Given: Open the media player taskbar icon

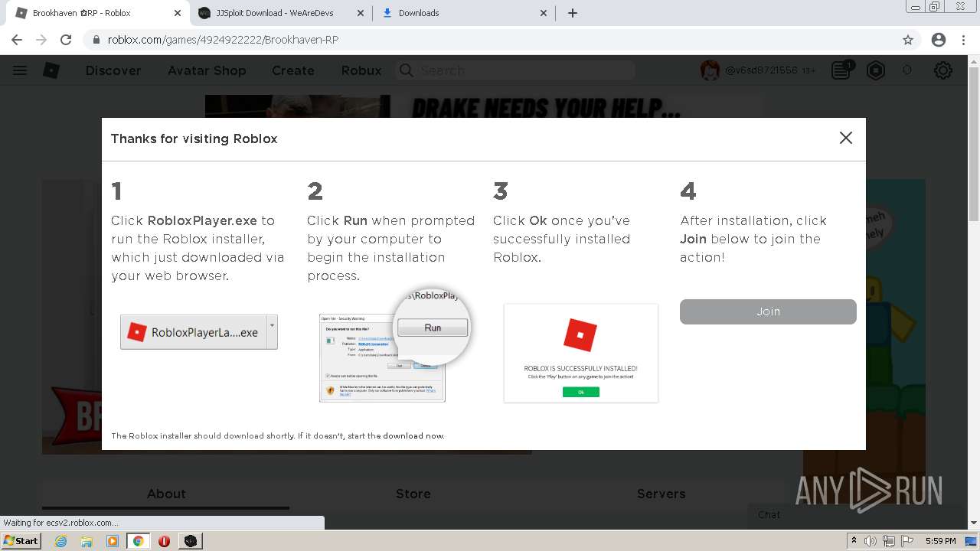Looking at the screenshot, I should 113,541.
